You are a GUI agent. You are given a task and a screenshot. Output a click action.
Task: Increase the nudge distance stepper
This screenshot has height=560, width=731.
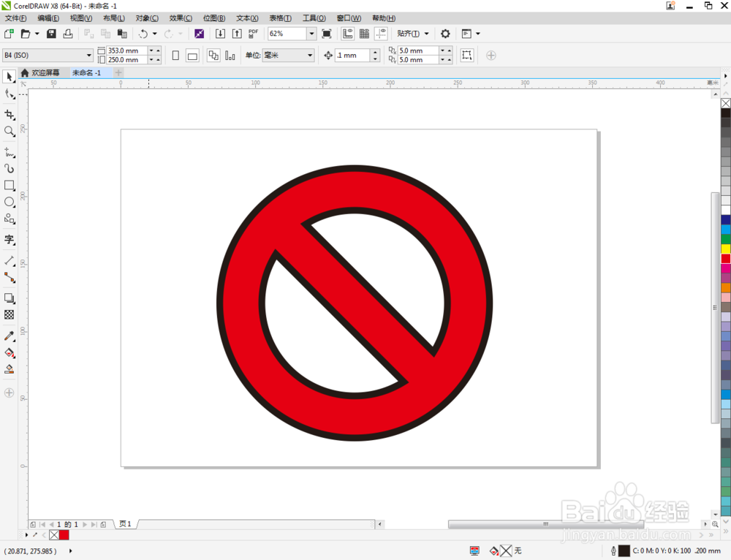pyautogui.click(x=375, y=52)
